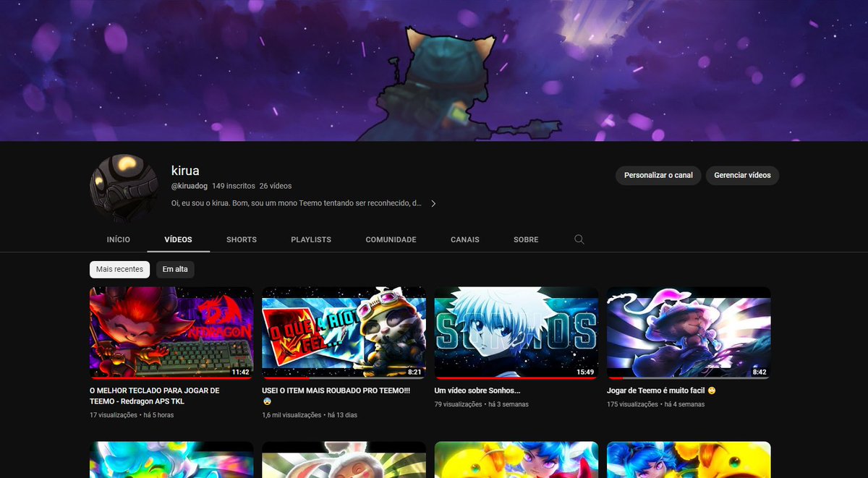This screenshot has height=478, width=868.
Task: Click title Jogar de Teemo é muito facil
Action: (661, 390)
